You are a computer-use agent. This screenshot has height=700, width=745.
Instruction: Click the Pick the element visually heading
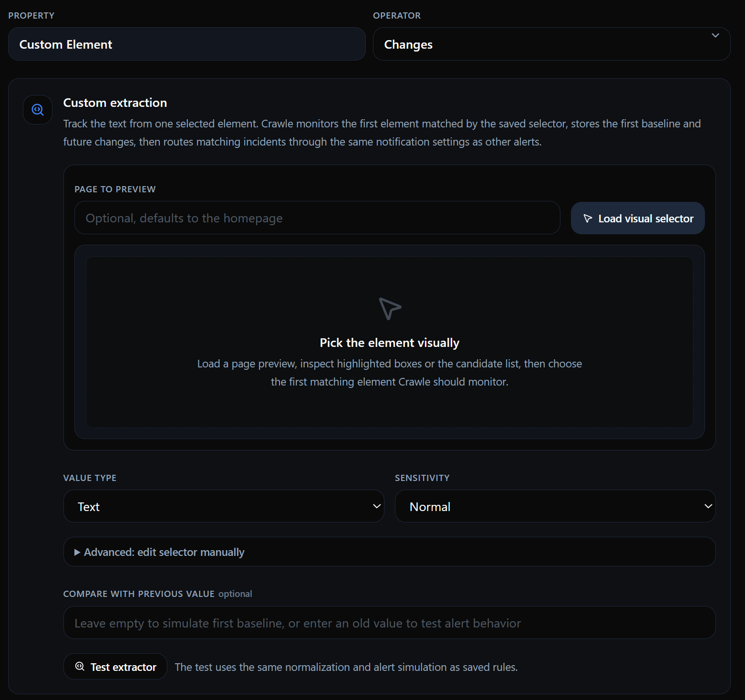pos(390,343)
